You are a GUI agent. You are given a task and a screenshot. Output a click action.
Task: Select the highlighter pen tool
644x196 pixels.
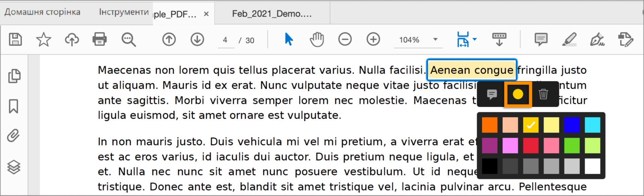pos(569,39)
